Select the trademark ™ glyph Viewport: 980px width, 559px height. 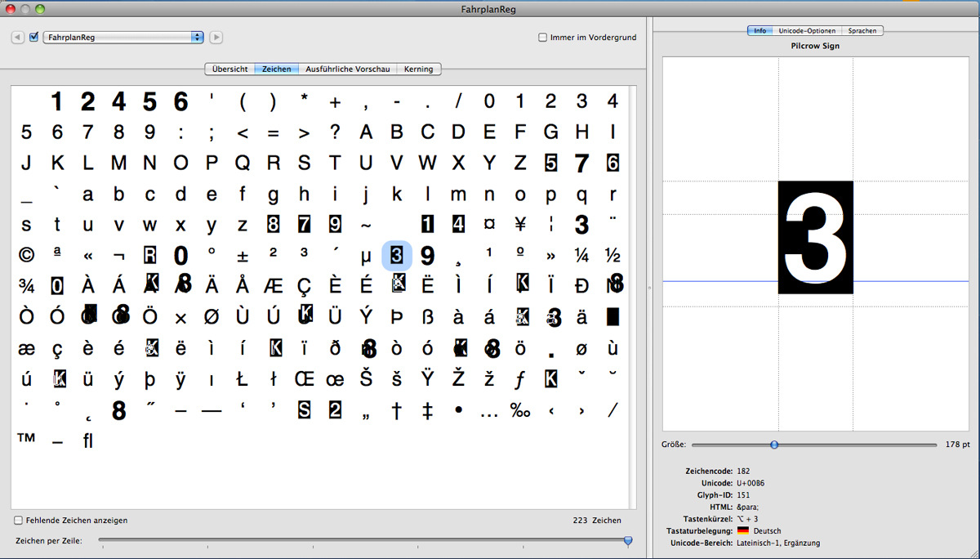click(x=26, y=439)
